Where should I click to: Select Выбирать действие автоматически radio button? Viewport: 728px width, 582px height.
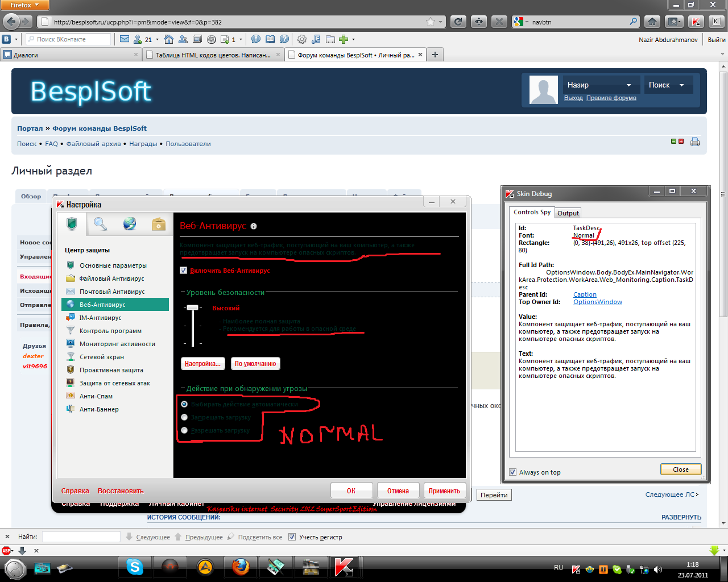click(184, 404)
